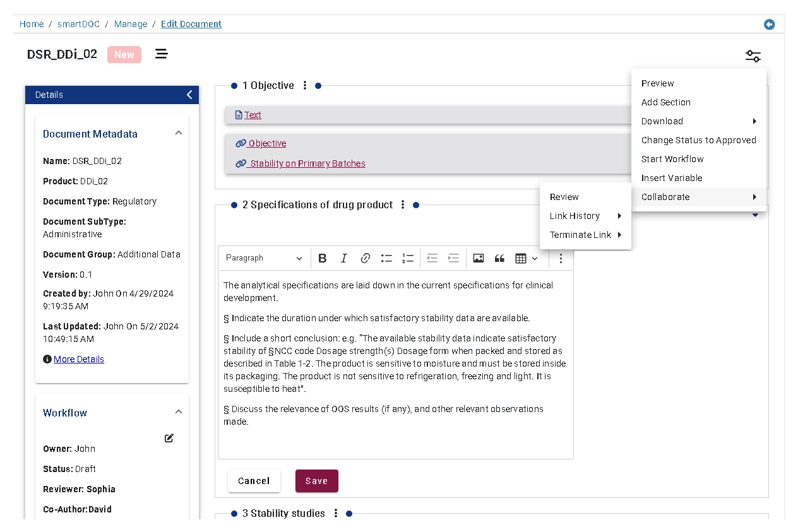Viewport: 798px width, 532px height.
Task: Toggle italic formatting in editor
Action: coord(343,258)
